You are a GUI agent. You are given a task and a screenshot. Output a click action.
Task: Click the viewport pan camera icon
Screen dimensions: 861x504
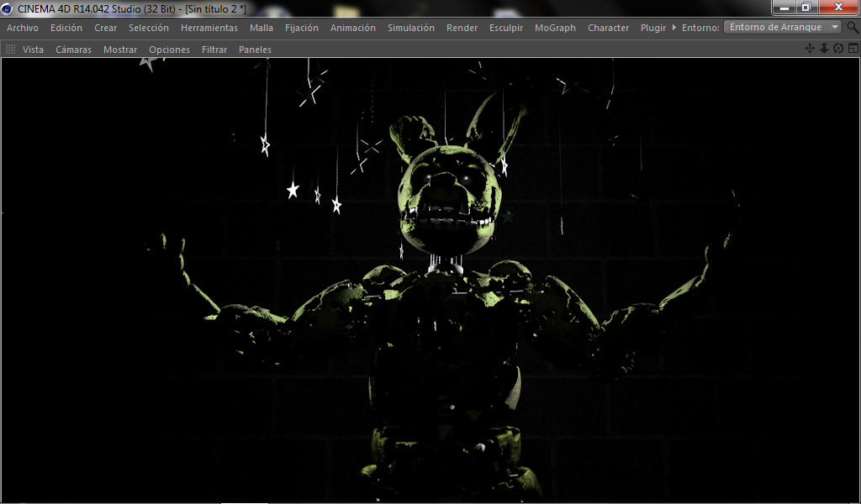pyautogui.click(x=810, y=49)
